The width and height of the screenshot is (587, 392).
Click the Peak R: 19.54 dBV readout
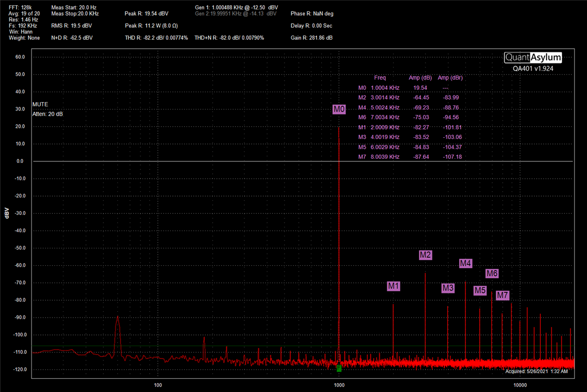click(146, 14)
